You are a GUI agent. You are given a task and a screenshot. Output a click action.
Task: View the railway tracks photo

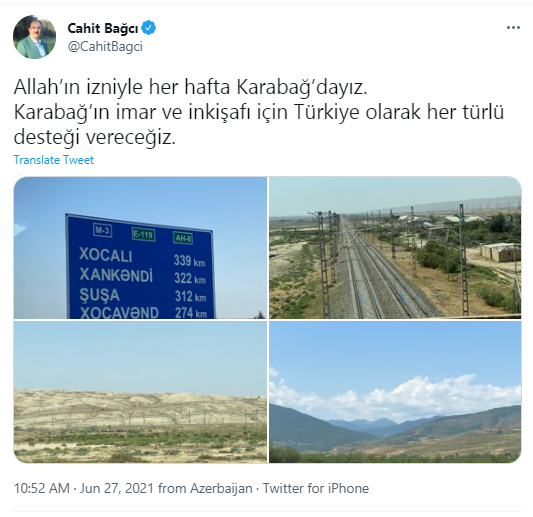[x=395, y=248]
